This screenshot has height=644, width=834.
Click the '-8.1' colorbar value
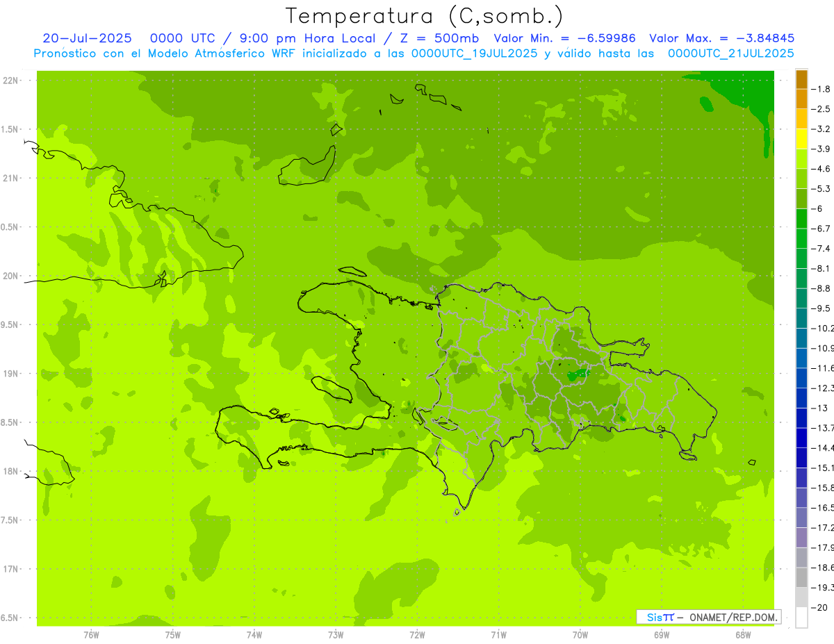[x=821, y=268]
